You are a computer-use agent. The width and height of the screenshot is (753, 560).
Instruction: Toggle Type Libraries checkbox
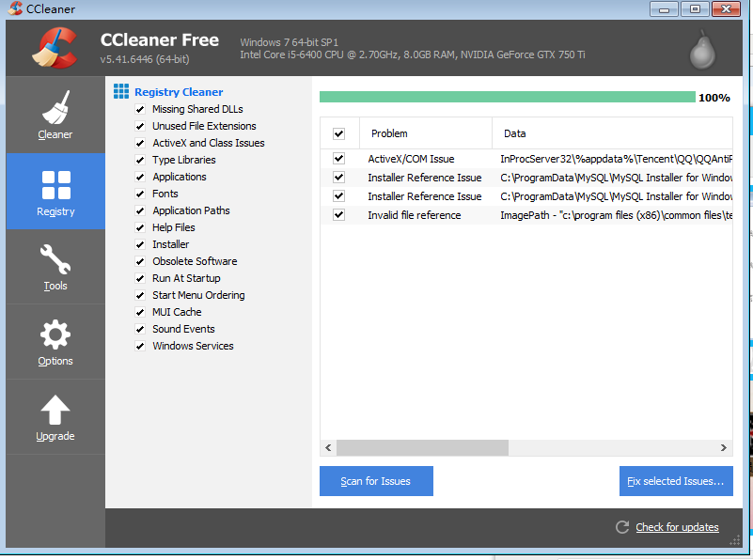(140, 160)
